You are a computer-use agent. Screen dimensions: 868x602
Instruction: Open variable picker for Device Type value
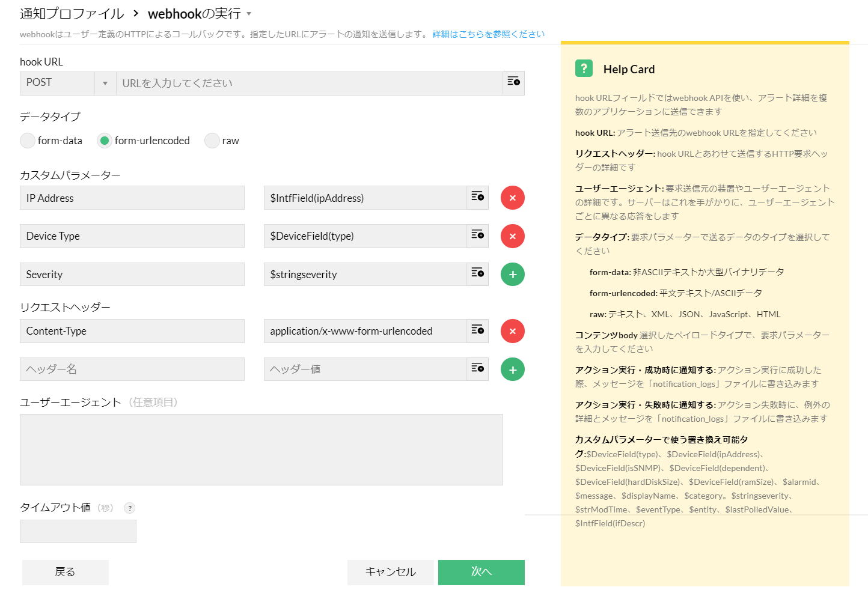point(478,236)
